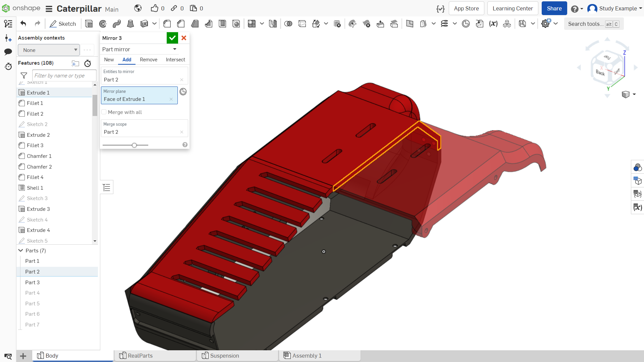Adjust the Mirror dialog preview slider
This screenshot has width=644, height=362.
pos(134,145)
